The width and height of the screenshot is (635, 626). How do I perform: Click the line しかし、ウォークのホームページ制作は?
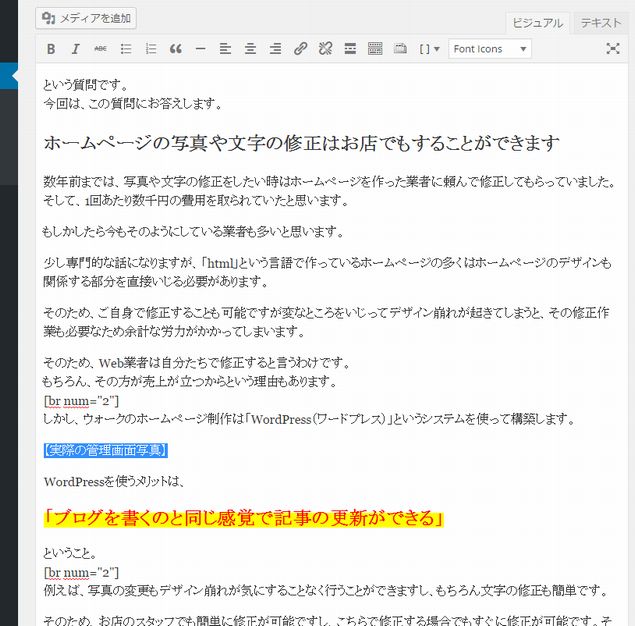click(x=309, y=419)
